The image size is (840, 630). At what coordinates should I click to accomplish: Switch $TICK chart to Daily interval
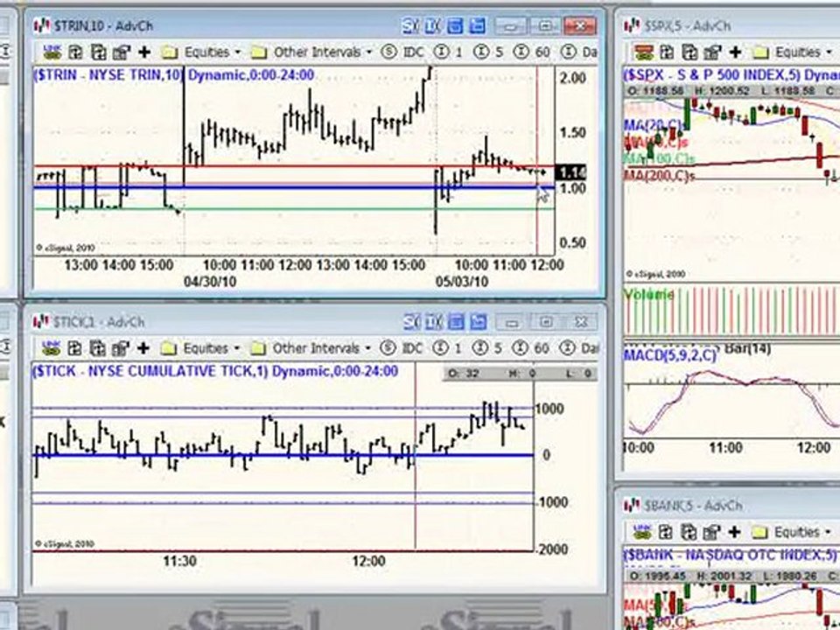(x=578, y=348)
